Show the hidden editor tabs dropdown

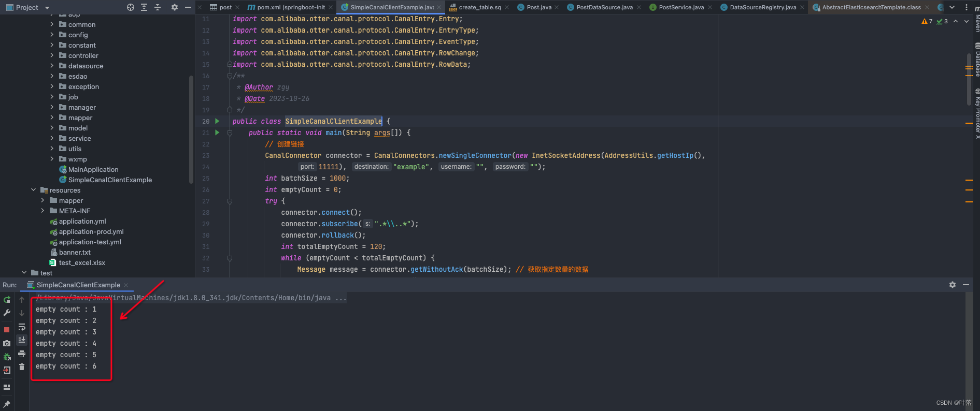(x=952, y=7)
